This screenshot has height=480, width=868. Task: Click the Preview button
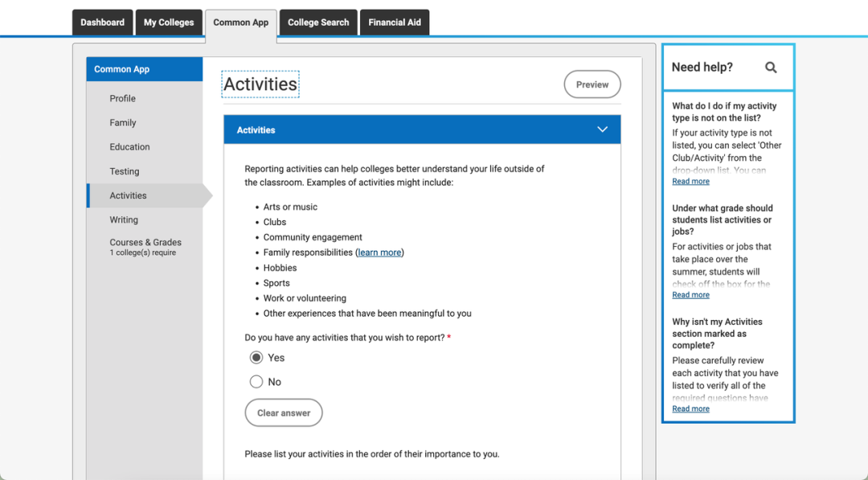pos(592,84)
